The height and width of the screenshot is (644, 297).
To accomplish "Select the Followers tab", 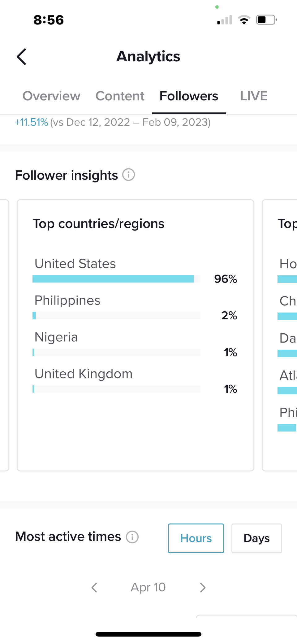I will click(x=189, y=96).
